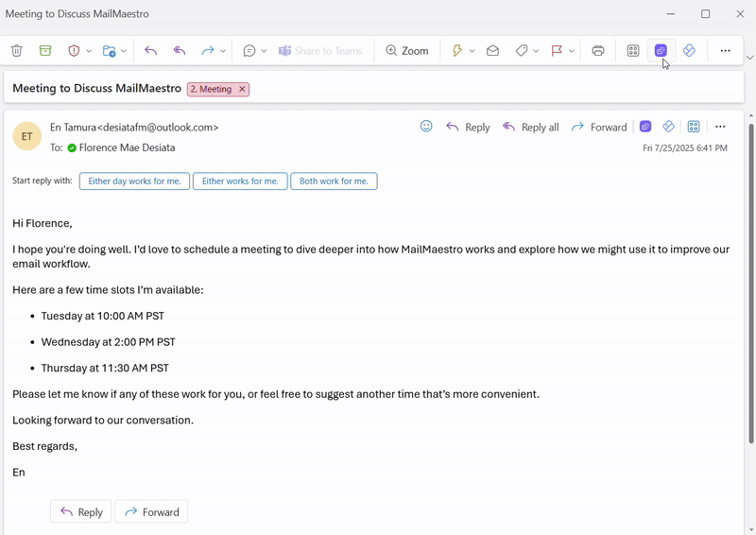This screenshot has height=535, width=756.
Task: Choose suggested reply 'Either day works for me.'
Action: [134, 181]
